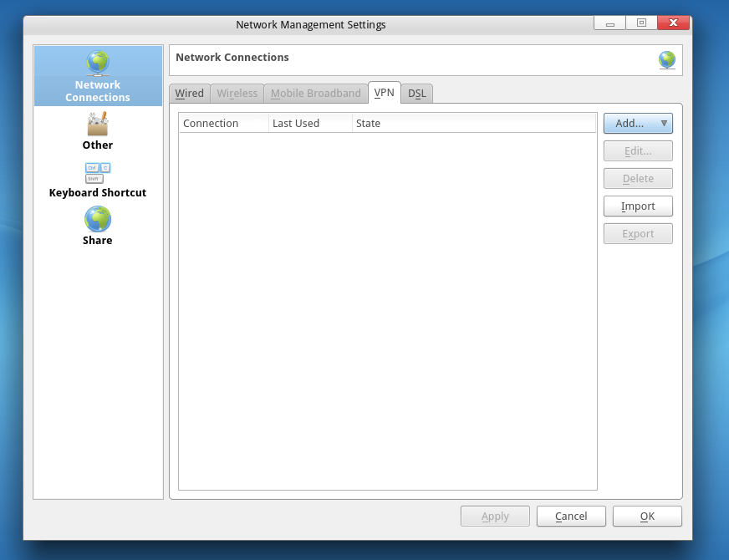Close the Network Management Settings window
The width and height of the screenshot is (729, 560).
point(673,23)
